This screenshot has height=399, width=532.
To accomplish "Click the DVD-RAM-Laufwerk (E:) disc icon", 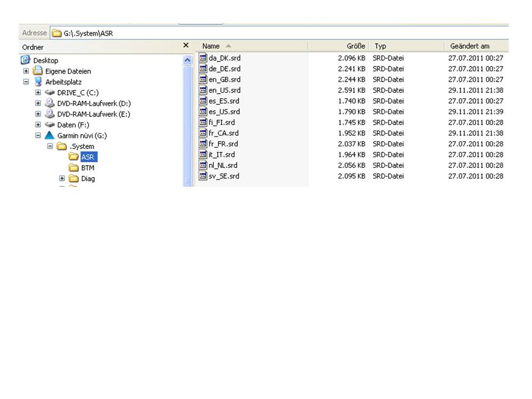I will point(50,114).
